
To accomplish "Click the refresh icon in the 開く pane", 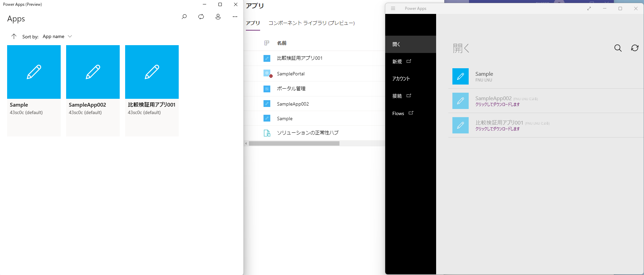I will 635,48.
